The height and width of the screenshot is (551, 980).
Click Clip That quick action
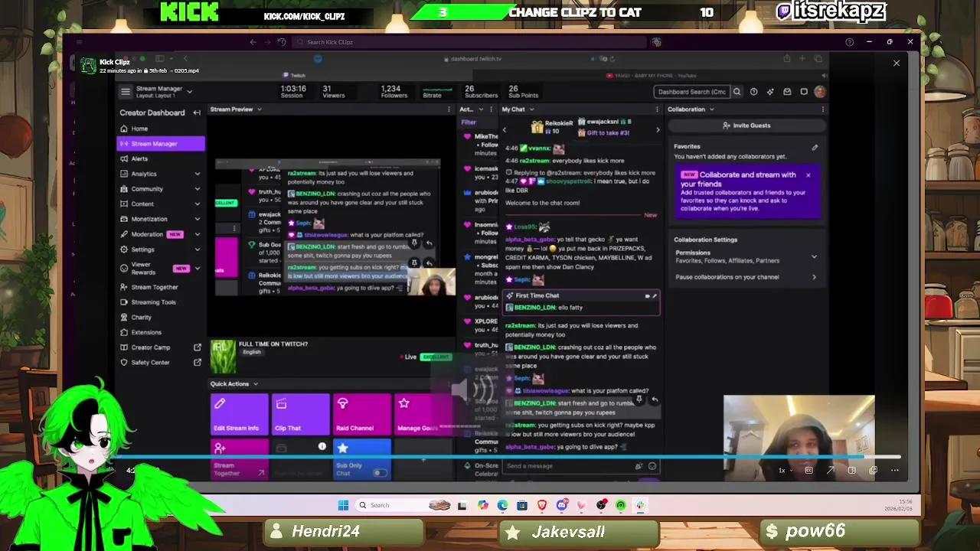click(300, 414)
